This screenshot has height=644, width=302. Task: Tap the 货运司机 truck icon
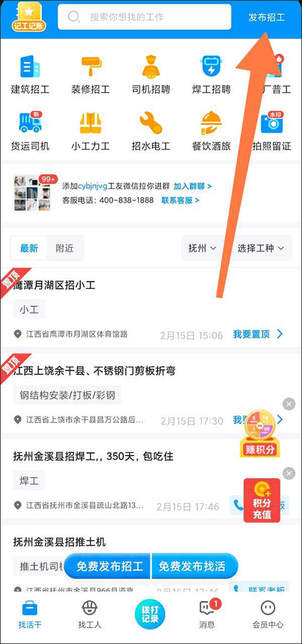(x=30, y=122)
